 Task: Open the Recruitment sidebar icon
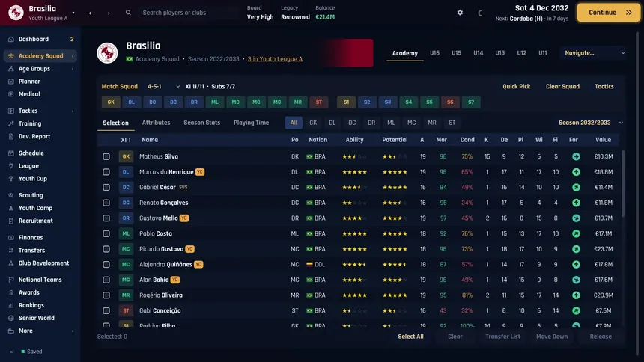[x=11, y=221]
